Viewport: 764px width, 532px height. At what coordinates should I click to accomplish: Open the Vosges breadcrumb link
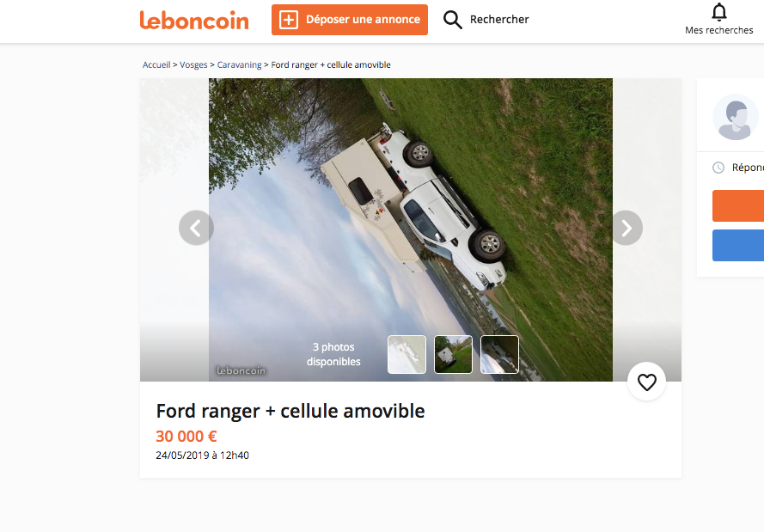(193, 64)
